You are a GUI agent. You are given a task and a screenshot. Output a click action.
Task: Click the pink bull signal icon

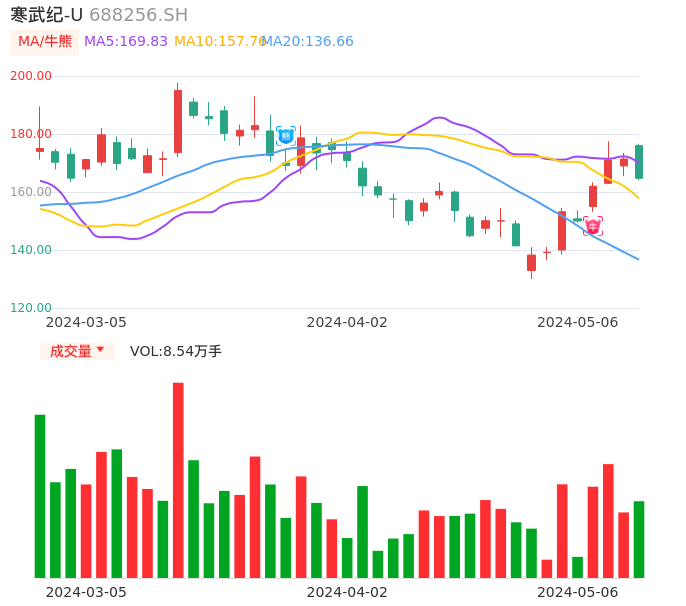pyautogui.click(x=593, y=226)
